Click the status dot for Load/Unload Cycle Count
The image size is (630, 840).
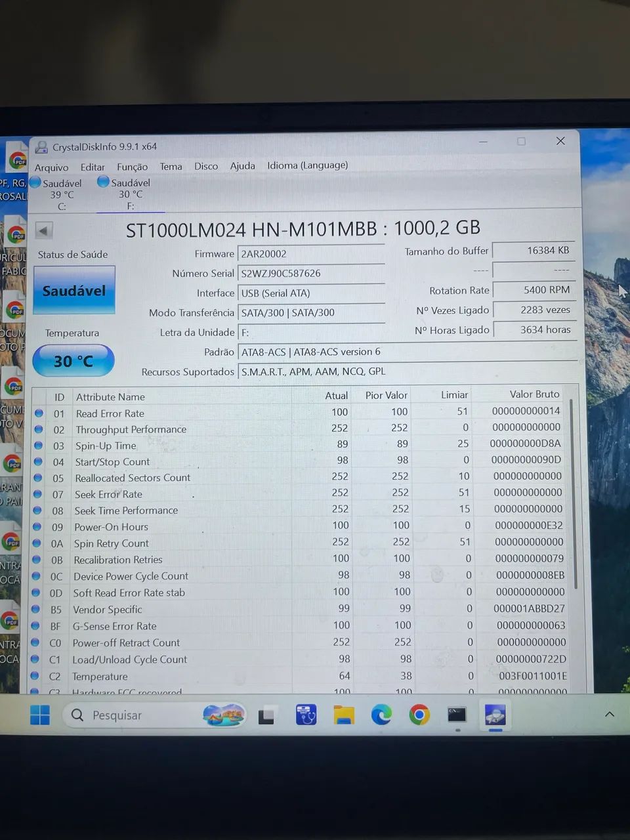pyautogui.click(x=35, y=660)
